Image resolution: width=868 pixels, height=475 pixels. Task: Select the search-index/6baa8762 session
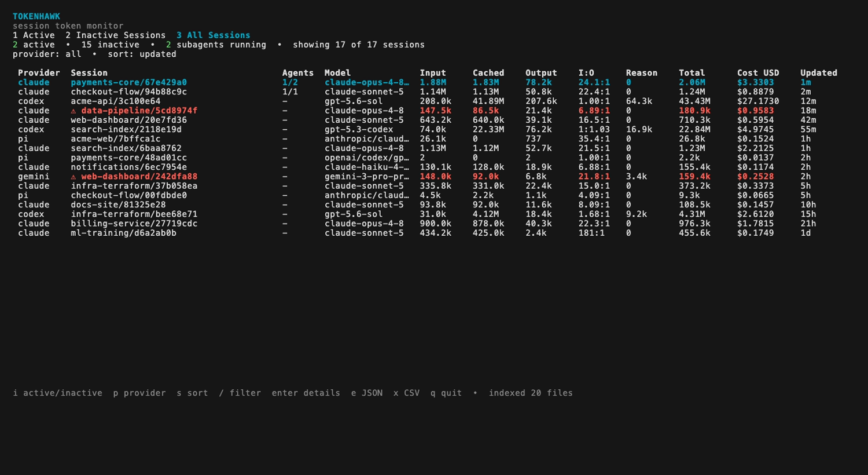[x=126, y=148]
